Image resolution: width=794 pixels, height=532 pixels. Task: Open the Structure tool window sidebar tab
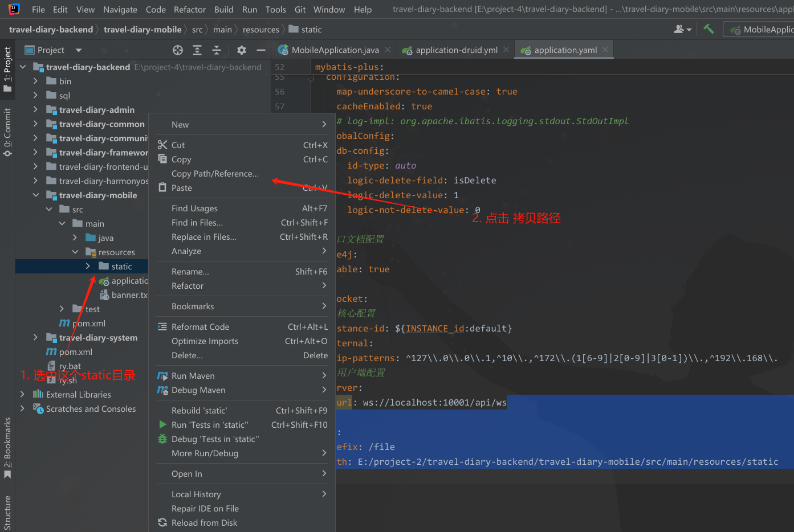point(7,513)
